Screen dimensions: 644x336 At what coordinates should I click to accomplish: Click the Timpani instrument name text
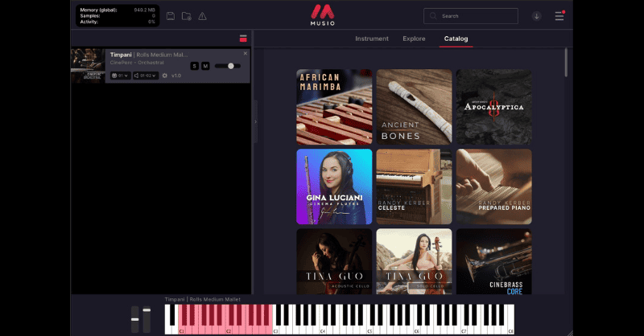pyautogui.click(x=121, y=55)
